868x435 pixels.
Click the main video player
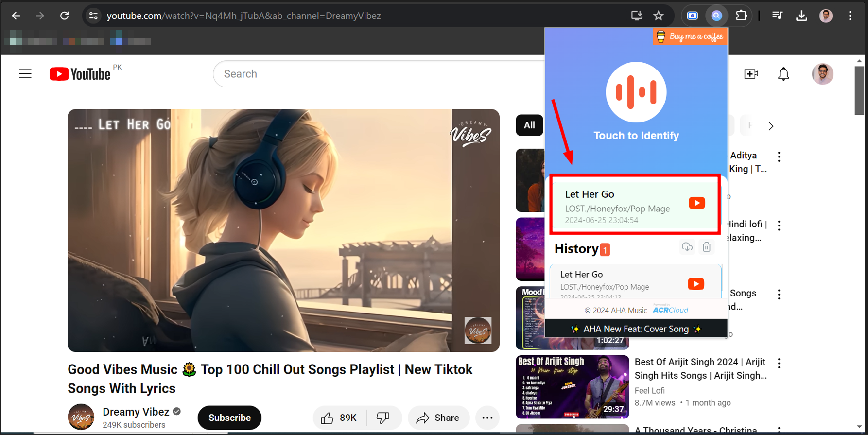283,230
